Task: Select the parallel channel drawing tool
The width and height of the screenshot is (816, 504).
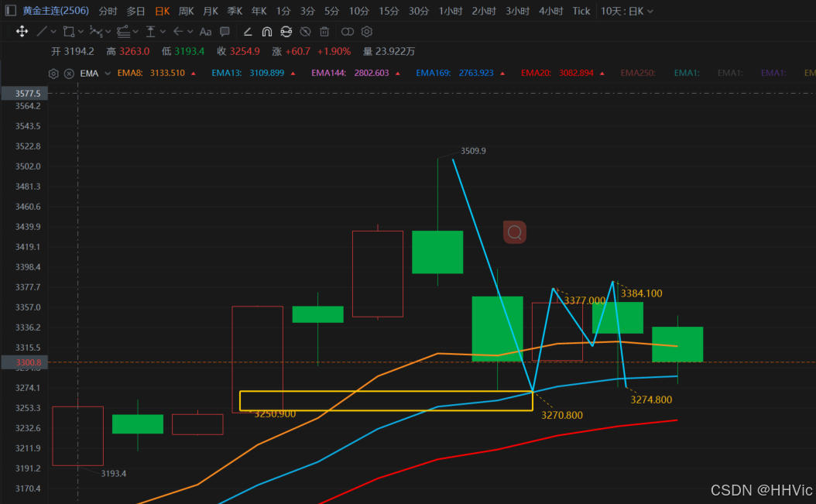Action: tap(123, 32)
